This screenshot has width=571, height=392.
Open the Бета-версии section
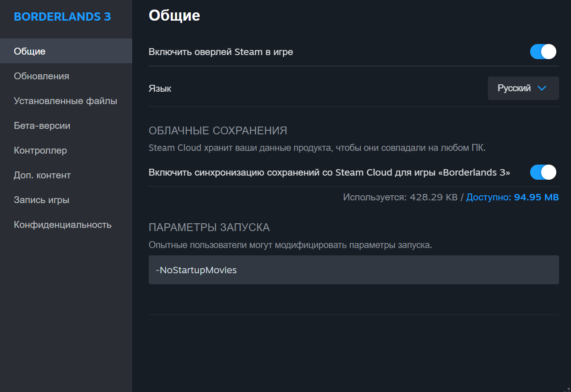coord(66,125)
